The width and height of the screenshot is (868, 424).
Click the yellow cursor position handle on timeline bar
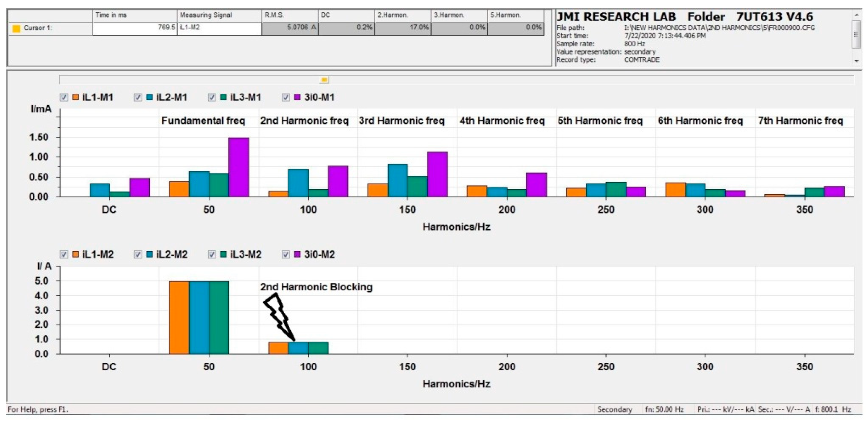click(x=324, y=80)
